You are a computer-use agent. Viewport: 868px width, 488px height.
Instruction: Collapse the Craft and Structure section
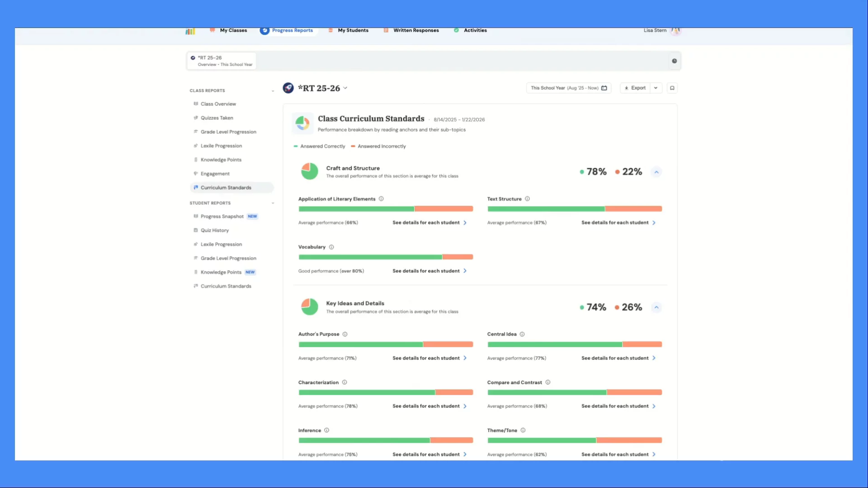656,172
